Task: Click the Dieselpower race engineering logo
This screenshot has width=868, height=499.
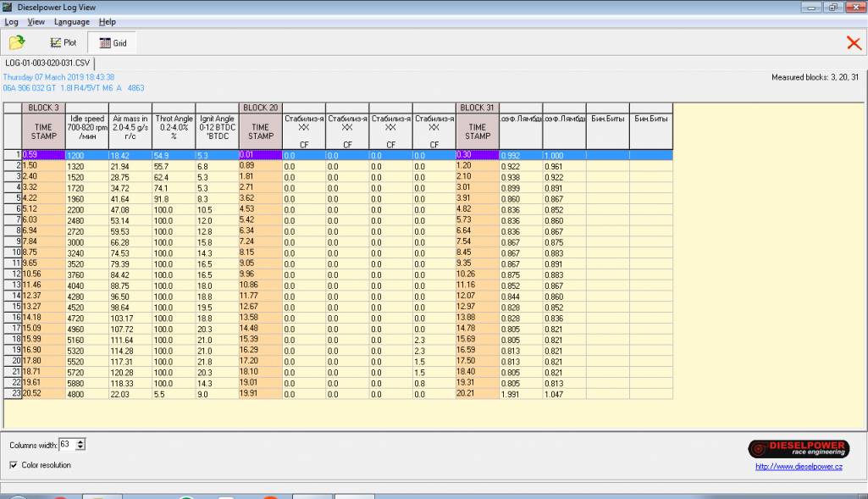Action: pos(798,449)
